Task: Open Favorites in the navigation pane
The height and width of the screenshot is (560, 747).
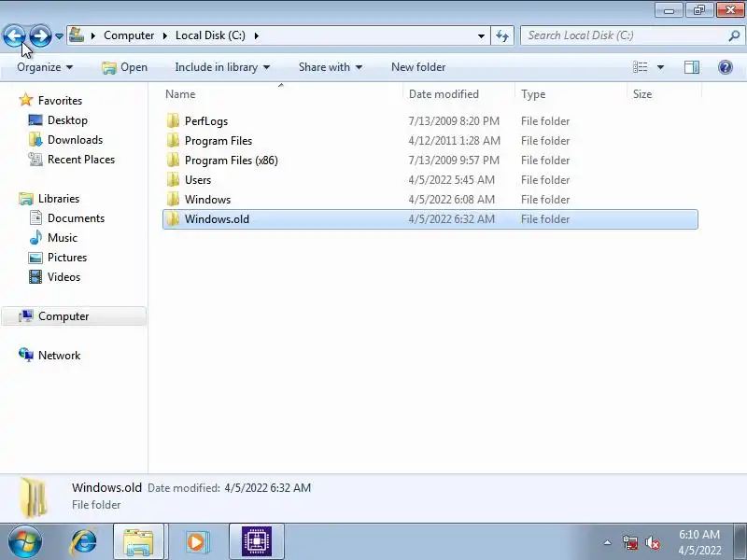Action: 60,101
